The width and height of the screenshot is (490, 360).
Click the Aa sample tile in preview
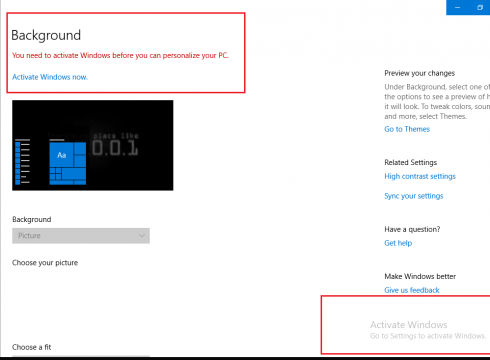point(62,155)
